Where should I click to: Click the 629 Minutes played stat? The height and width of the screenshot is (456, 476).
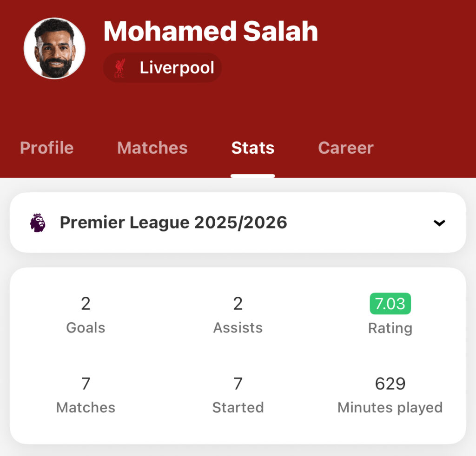coord(390,395)
